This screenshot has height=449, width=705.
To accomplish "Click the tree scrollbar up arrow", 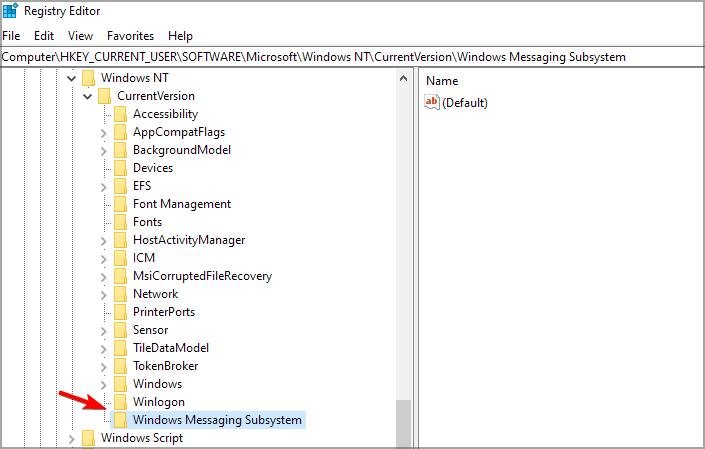I will (x=403, y=79).
